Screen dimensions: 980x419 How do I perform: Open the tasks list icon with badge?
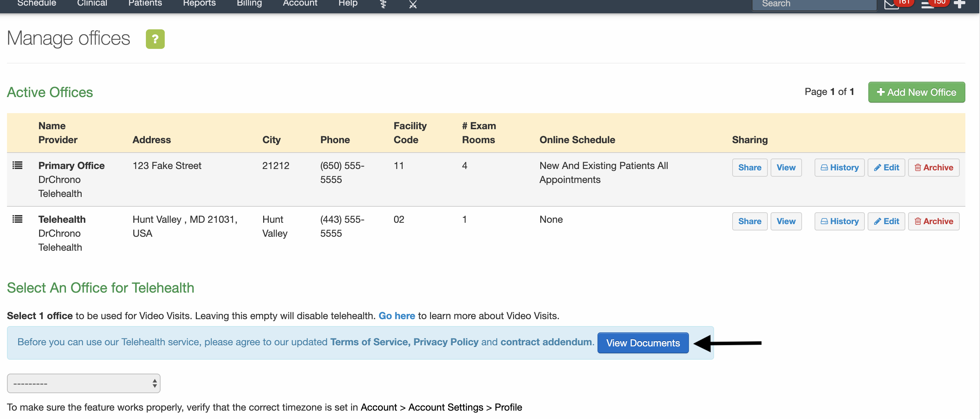(x=928, y=4)
